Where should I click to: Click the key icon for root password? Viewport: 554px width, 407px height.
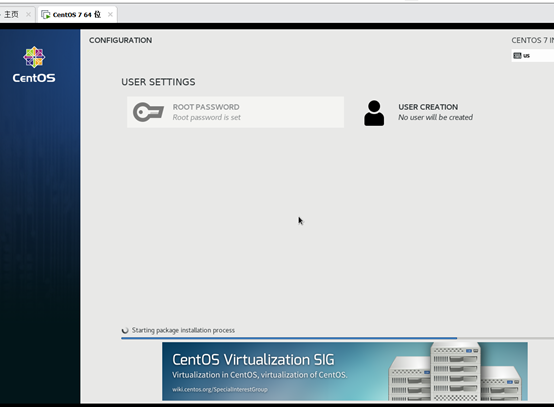tap(148, 112)
